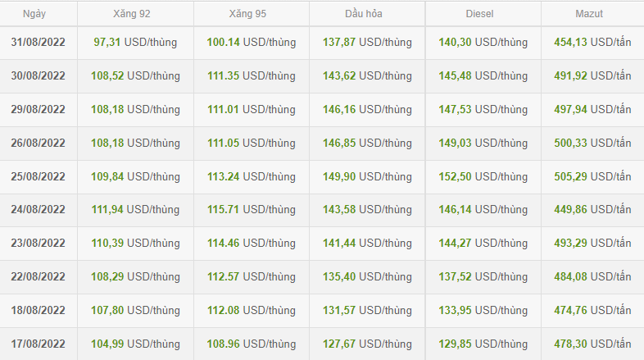Select the 31/08/2022 date cell

point(39,42)
